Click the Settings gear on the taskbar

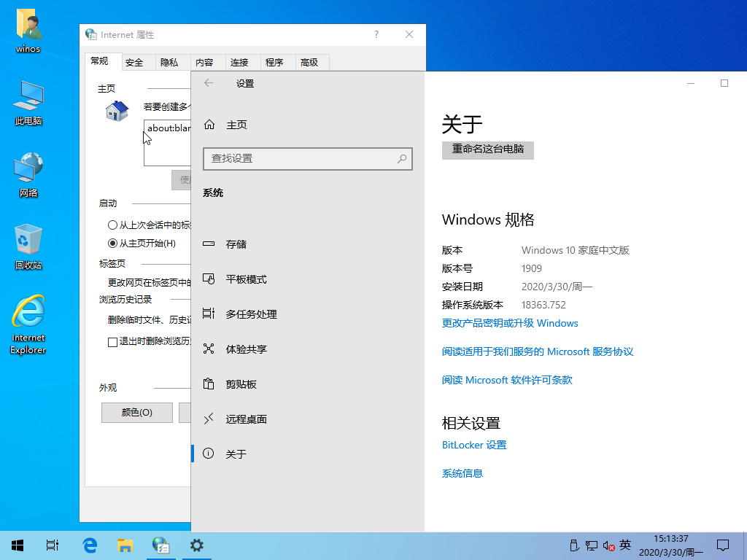[196, 545]
